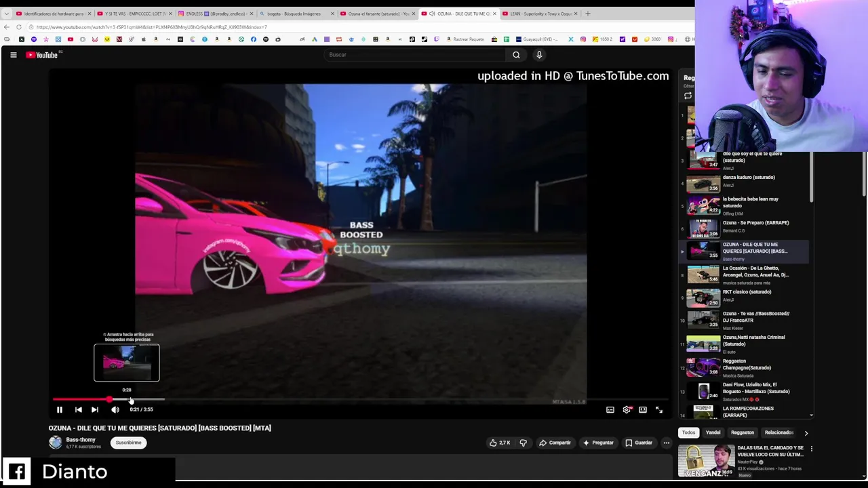Select the Reggaeton filter chip
The width and height of the screenshot is (868, 488).
pyautogui.click(x=743, y=432)
